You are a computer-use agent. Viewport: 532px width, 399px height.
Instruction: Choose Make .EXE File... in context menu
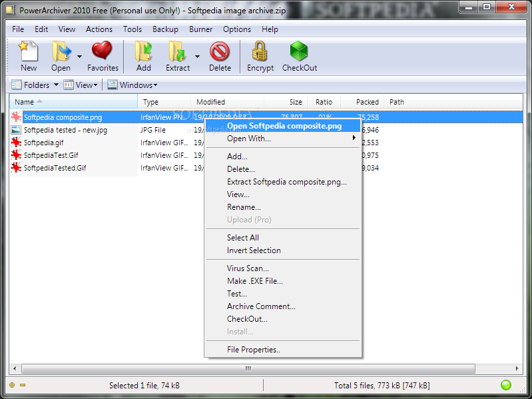283,281
